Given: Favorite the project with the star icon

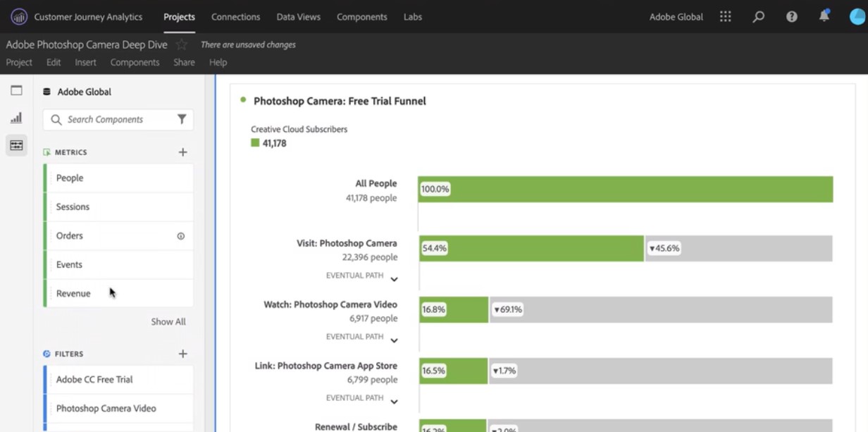Looking at the screenshot, I should 182,45.
